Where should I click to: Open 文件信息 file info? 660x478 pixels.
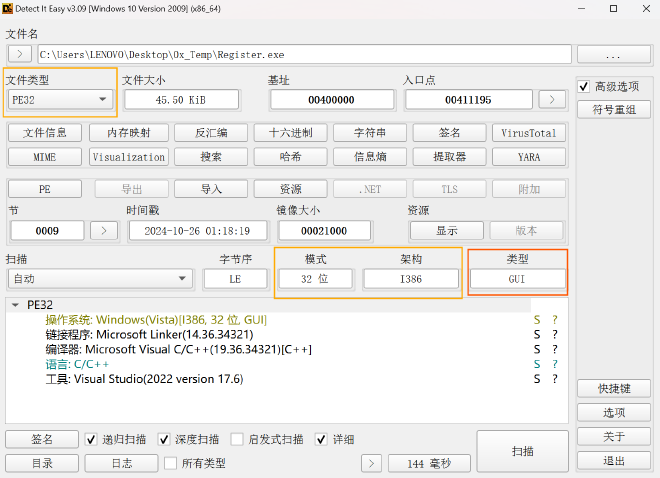(45, 133)
